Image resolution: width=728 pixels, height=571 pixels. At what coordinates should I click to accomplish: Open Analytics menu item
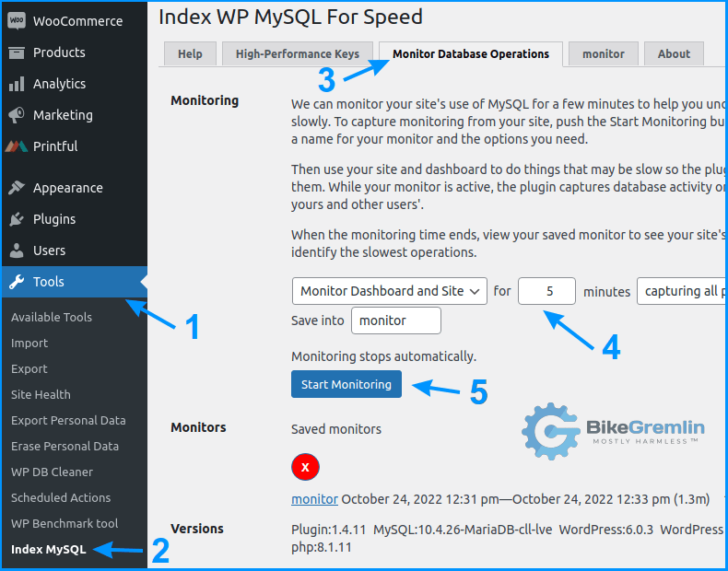tap(75, 84)
